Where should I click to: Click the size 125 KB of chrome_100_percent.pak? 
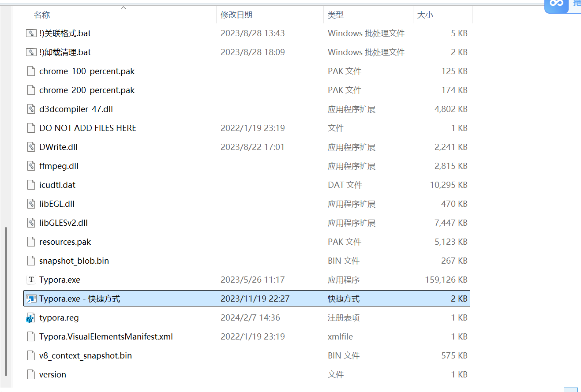(454, 71)
